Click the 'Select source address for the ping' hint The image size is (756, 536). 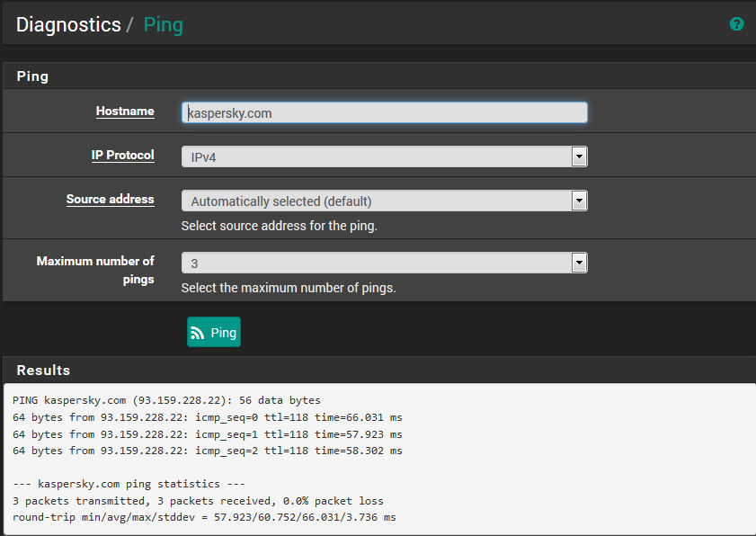pos(279,226)
